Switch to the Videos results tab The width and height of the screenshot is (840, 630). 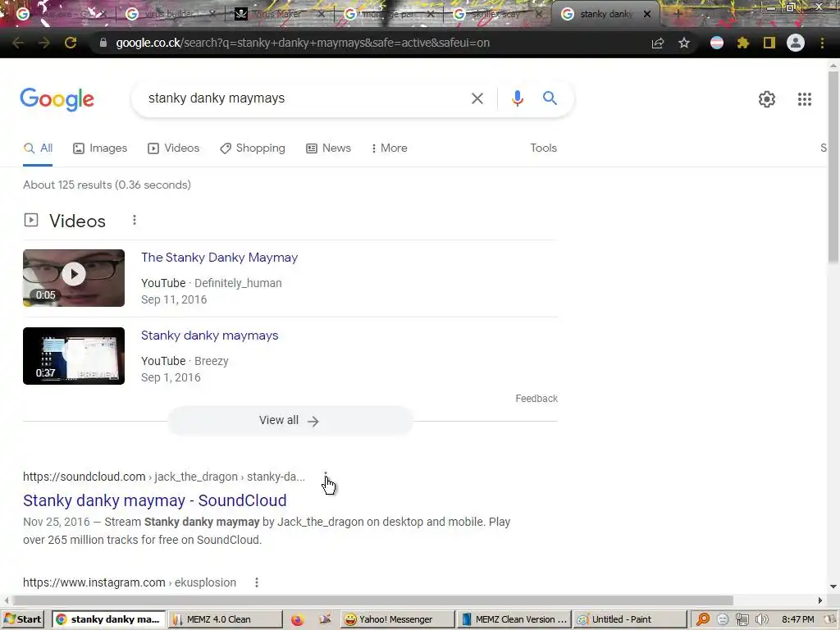tap(174, 148)
